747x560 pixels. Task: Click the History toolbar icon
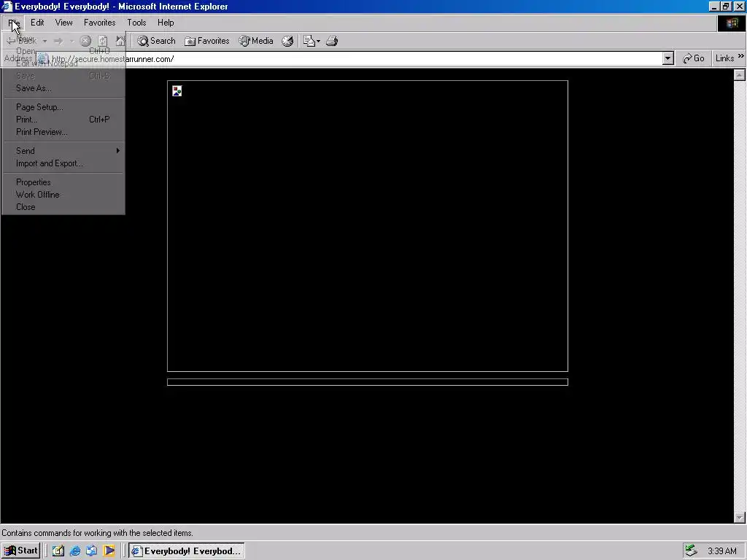coord(287,41)
